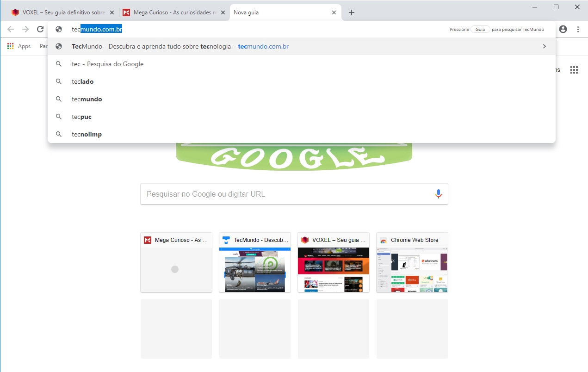Click the Google search box

(x=294, y=194)
